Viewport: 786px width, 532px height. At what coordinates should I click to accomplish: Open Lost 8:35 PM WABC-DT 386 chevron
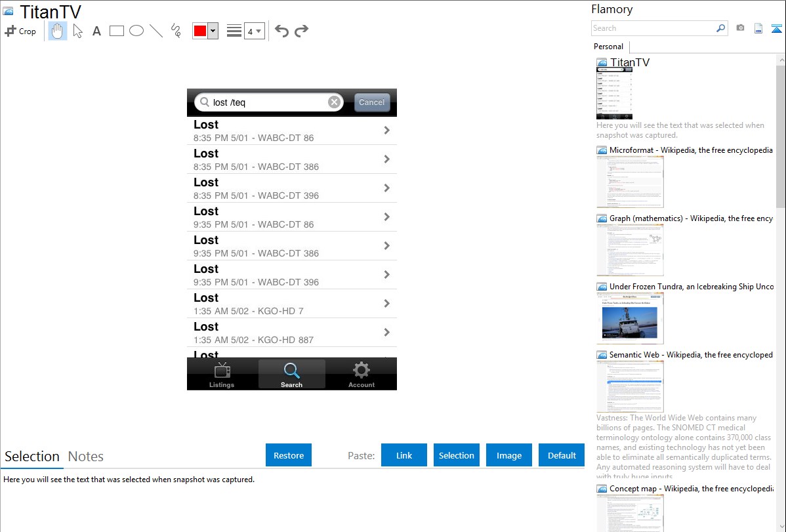pyautogui.click(x=387, y=159)
